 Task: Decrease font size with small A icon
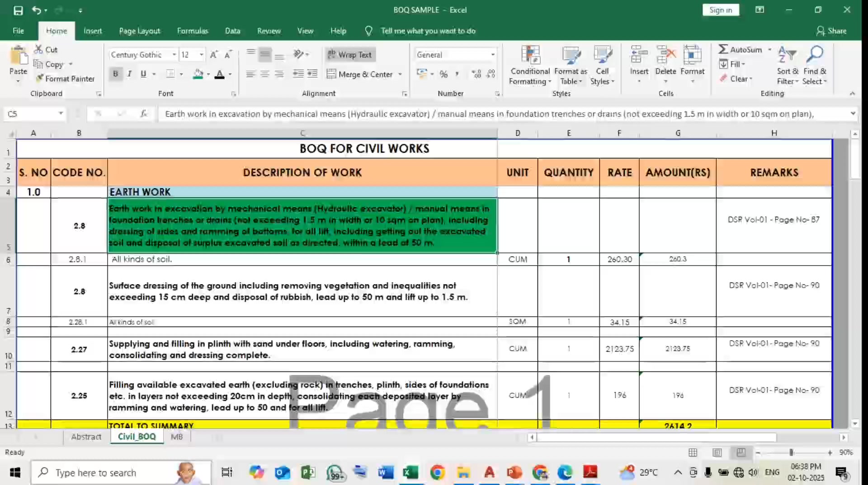228,54
